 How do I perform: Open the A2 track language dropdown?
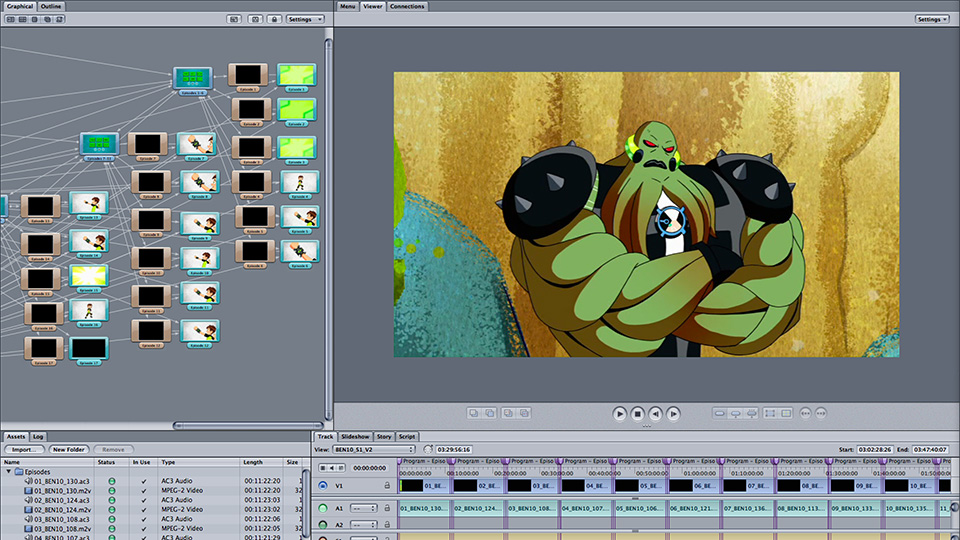click(x=363, y=525)
